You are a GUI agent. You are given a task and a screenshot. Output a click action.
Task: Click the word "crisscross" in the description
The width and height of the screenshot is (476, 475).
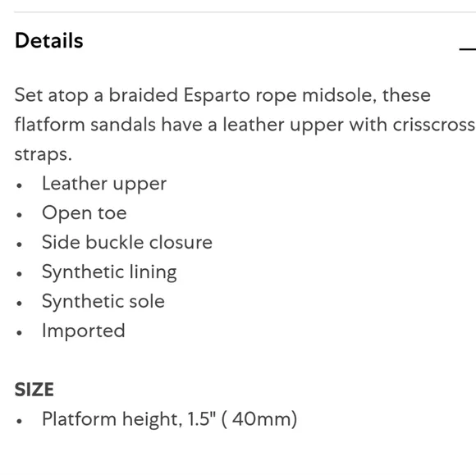pos(434,125)
